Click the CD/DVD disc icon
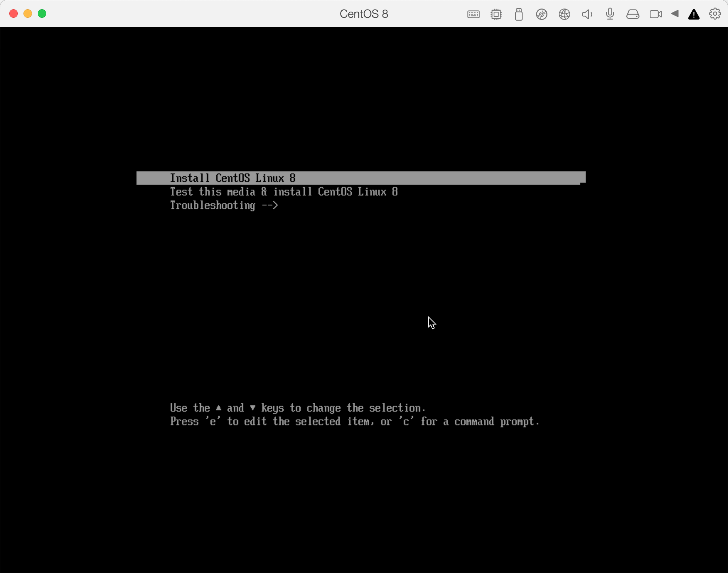 click(x=541, y=14)
